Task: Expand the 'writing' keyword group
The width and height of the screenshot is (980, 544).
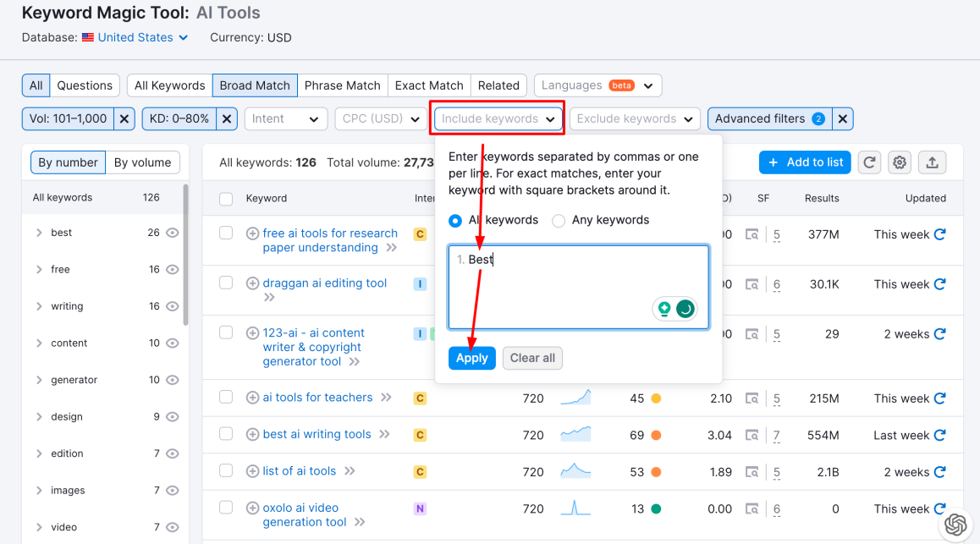Action: 39,306
